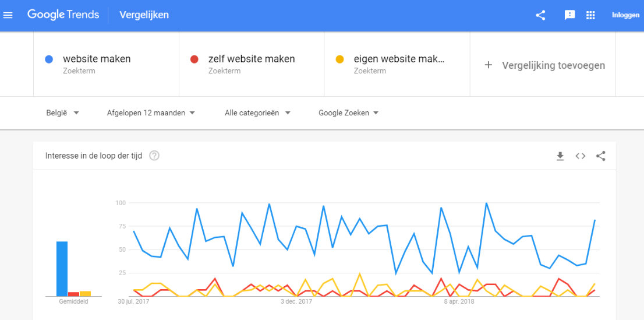The width and height of the screenshot is (644, 320).
Task: Share the interest over time chart
Action: click(x=600, y=156)
